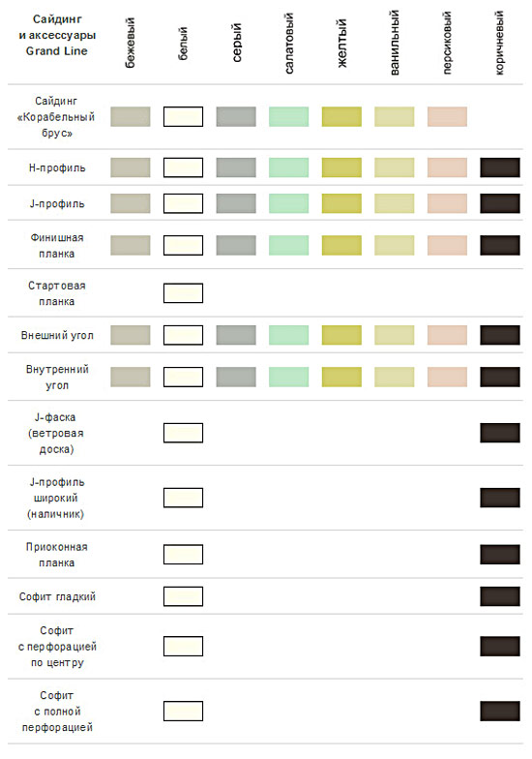
Task: Pick the brown swatch for Софит с перфорацией по центру
Action: click(500, 647)
